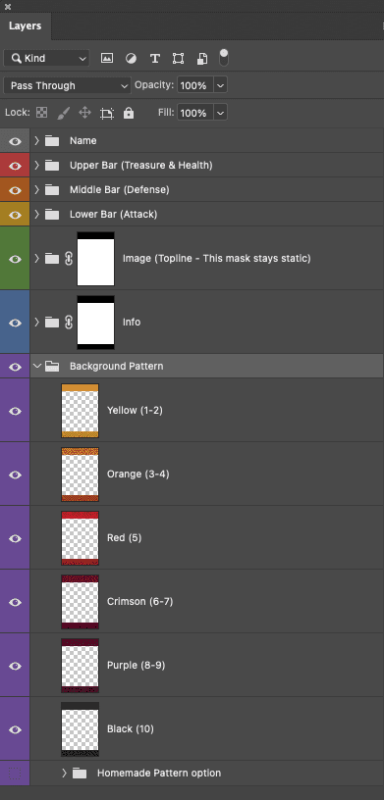Filter by type layers icon
Screen dimensions: 384x800
(155, 58)
